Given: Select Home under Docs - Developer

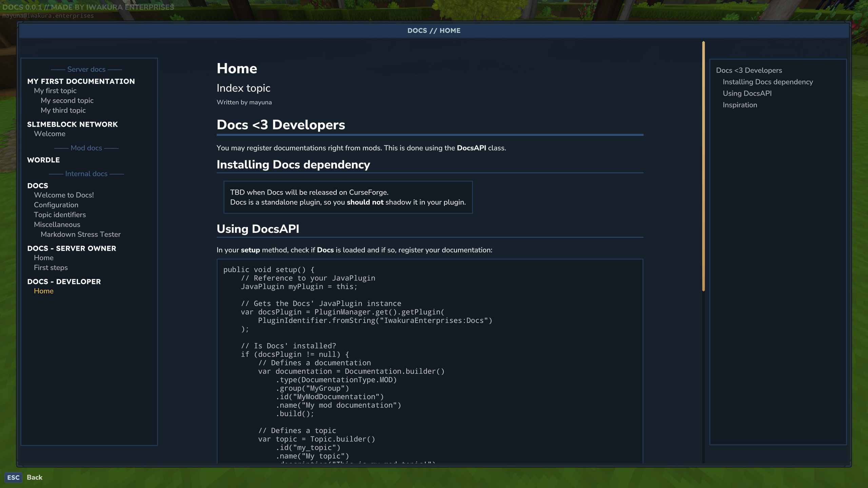Looking at the screenshot, I should 43,291.
